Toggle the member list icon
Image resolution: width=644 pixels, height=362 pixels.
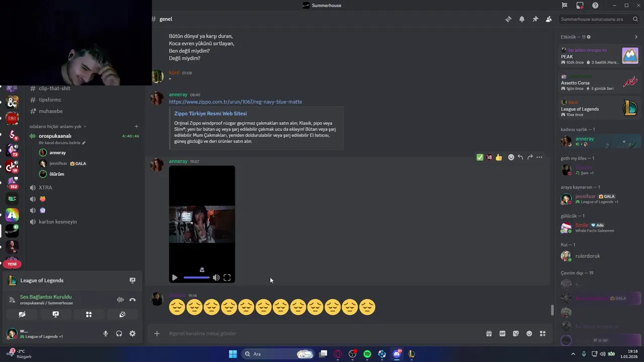(x=548, y=19)
